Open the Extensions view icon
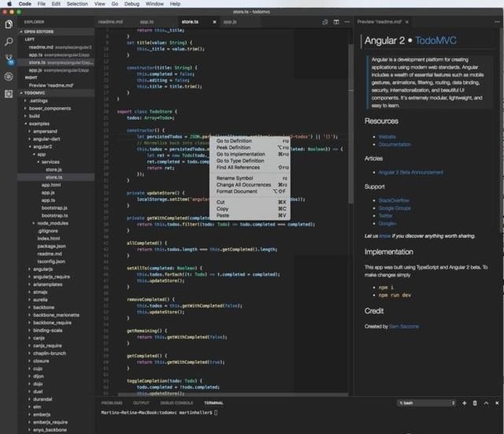This screenshot has width=504, height=434. (9, 93)
